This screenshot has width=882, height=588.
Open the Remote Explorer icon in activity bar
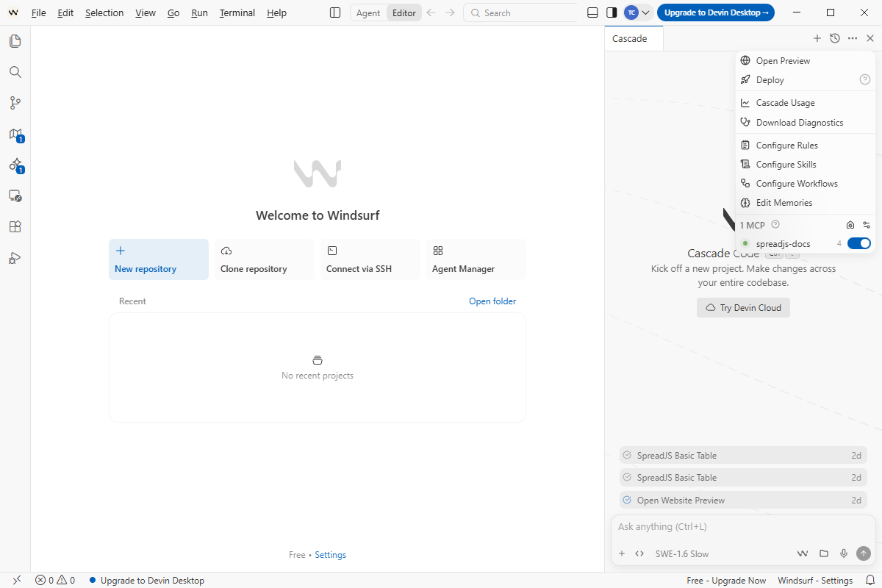(15, 196)
